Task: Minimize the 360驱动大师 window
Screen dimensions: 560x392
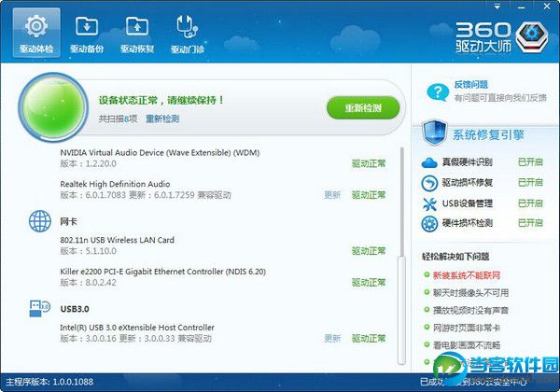Action: click(522, 7)
